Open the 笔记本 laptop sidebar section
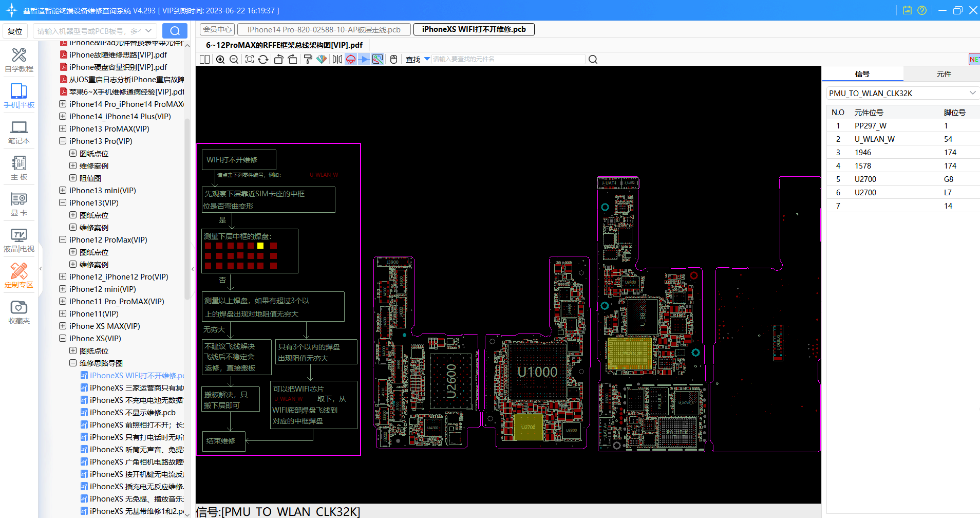The width and height of the screenshot is (980, 518). 19,132
